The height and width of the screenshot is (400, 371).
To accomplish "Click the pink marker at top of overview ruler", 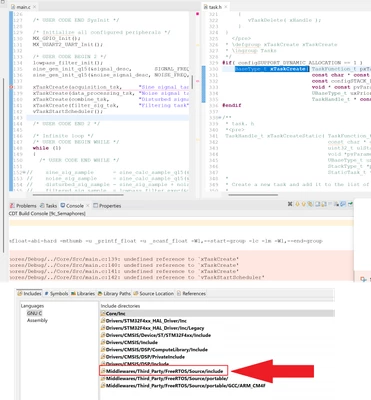I will tap(197, 14).
